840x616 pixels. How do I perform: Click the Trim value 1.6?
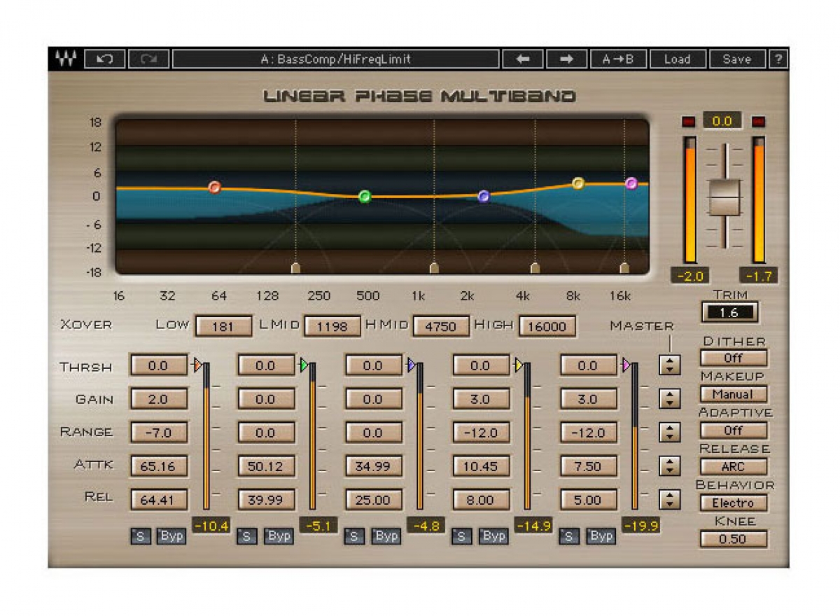click(729, 313)
